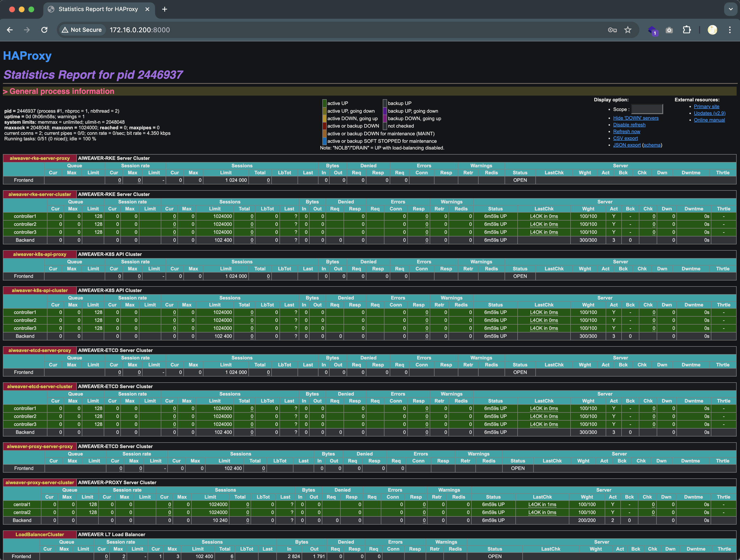Click the Scope input field

pos(647,109)
